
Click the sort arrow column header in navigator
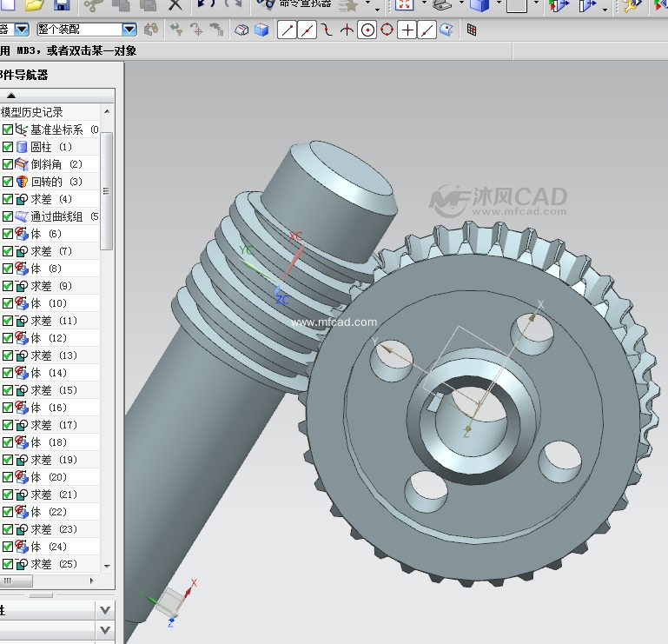point(11,96)
